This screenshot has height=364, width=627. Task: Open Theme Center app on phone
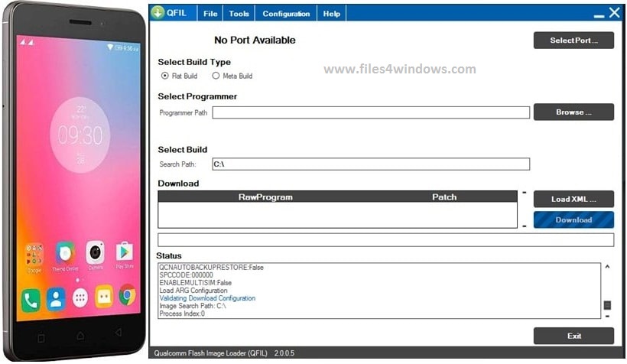(65, 256)
